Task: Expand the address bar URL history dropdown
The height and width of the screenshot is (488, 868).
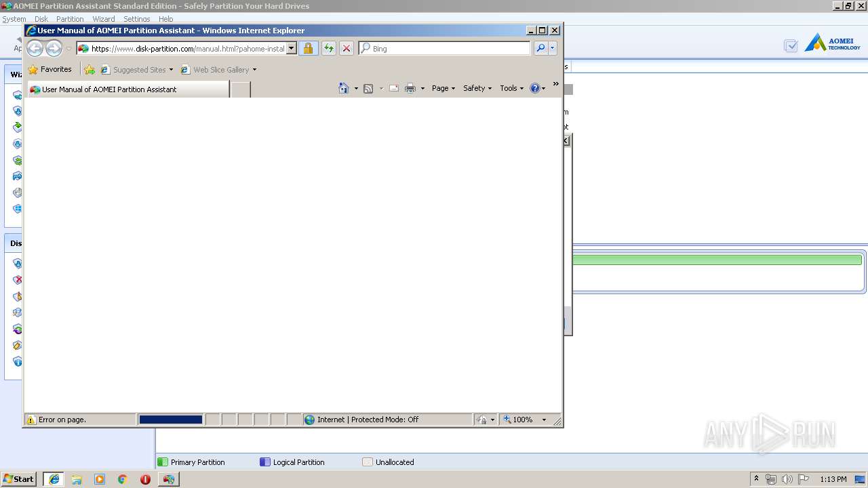Action: (292, 49)
